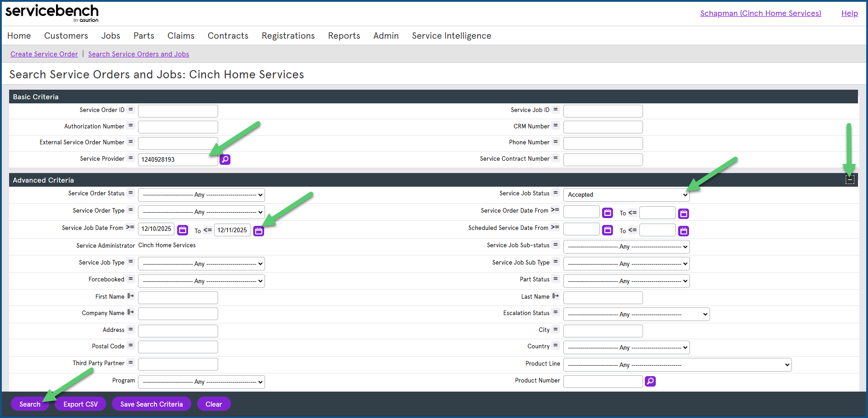Open the Service Job Status dropdown

(x=626, y=195)
